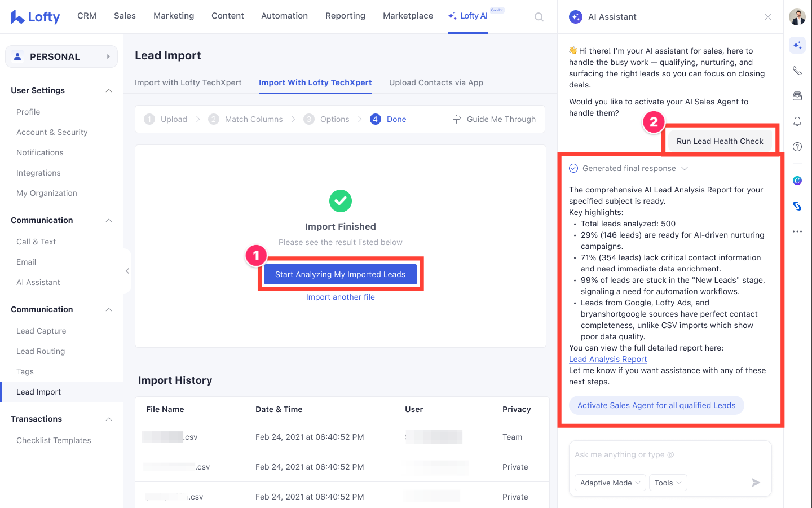Click the help question mark icon
812x508 pixels.
tap(797, 147)
